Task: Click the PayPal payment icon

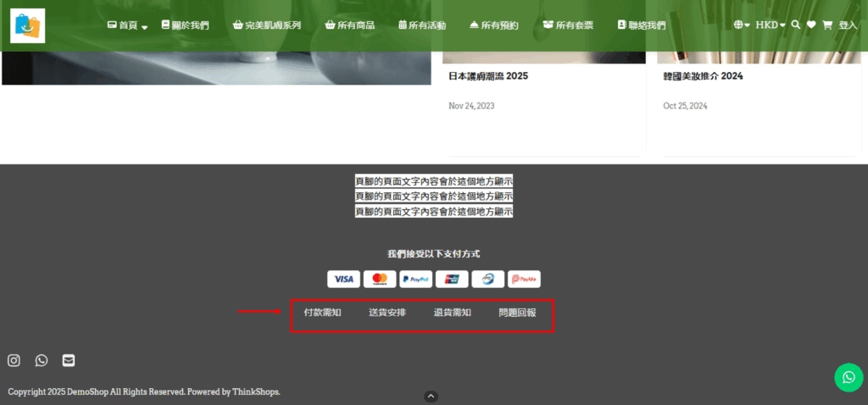Action: pyautogui.click(x=415, y=279)
